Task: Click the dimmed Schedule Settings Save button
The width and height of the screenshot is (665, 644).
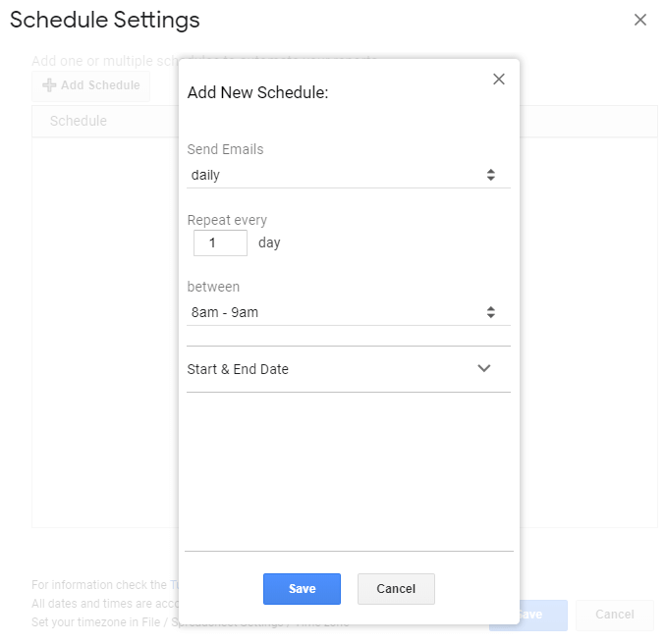Action: click(528, 615)
